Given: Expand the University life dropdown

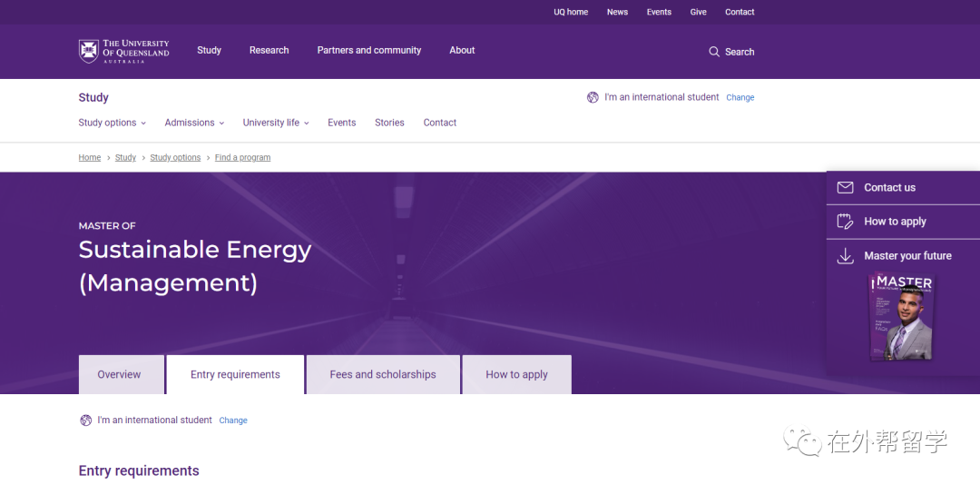Looking at the screenshot, I should tap(276, 123).
